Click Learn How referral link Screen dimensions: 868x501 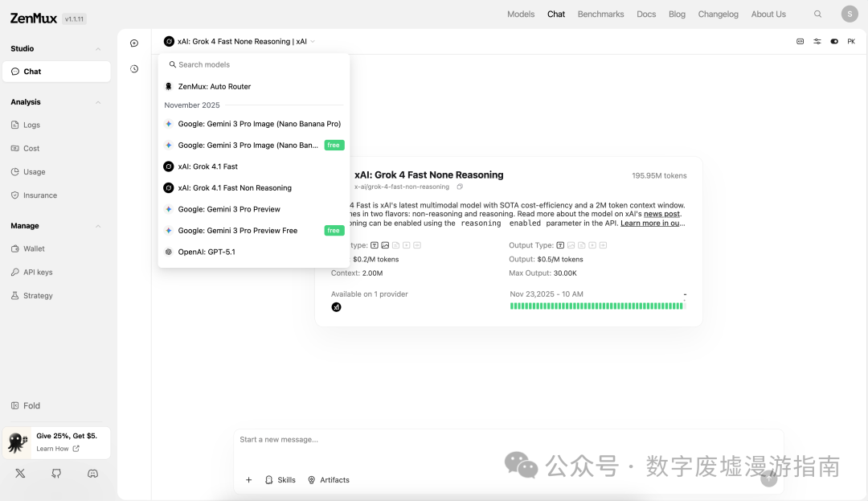tap(58, 449)
